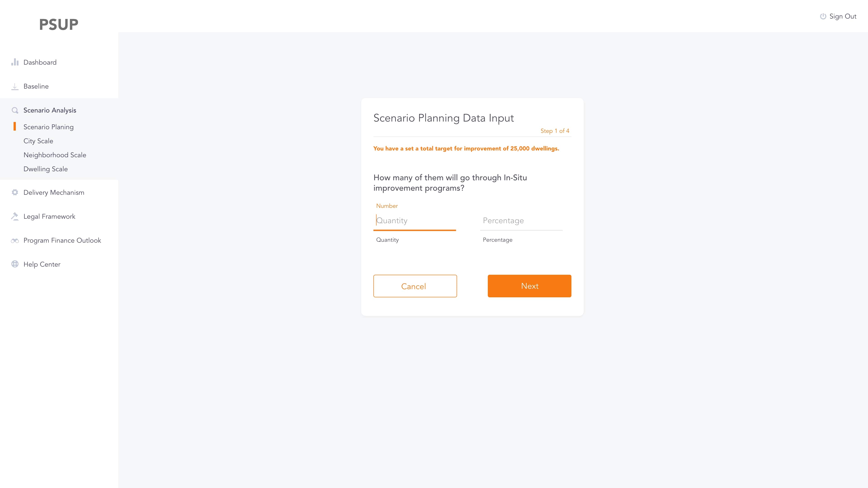
Task: Click the Legal Framework gavel icon
Action: [x=15, y=216]
